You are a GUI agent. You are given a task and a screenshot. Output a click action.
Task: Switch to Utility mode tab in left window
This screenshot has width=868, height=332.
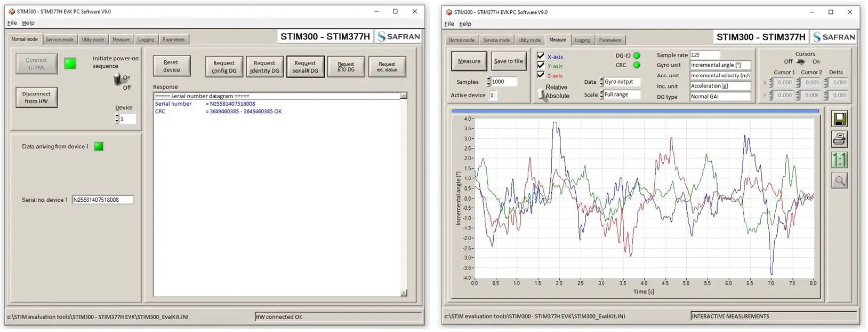(93, 39)
